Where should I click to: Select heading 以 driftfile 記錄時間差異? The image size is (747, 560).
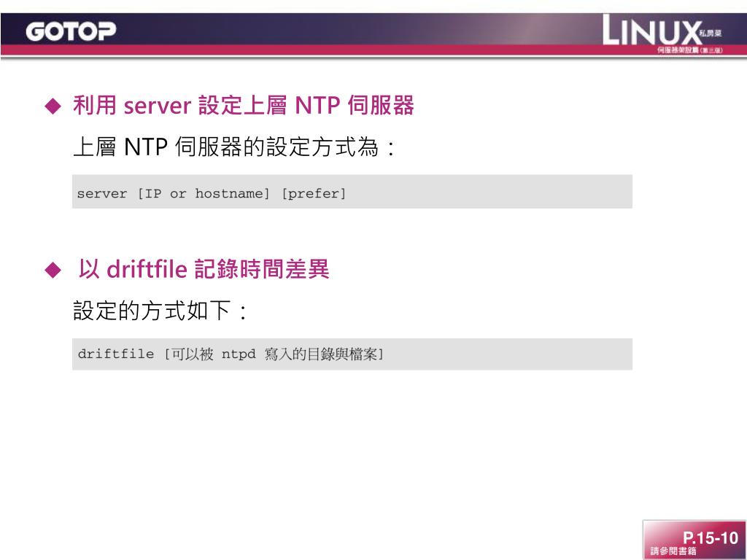[x=204, y=269]
